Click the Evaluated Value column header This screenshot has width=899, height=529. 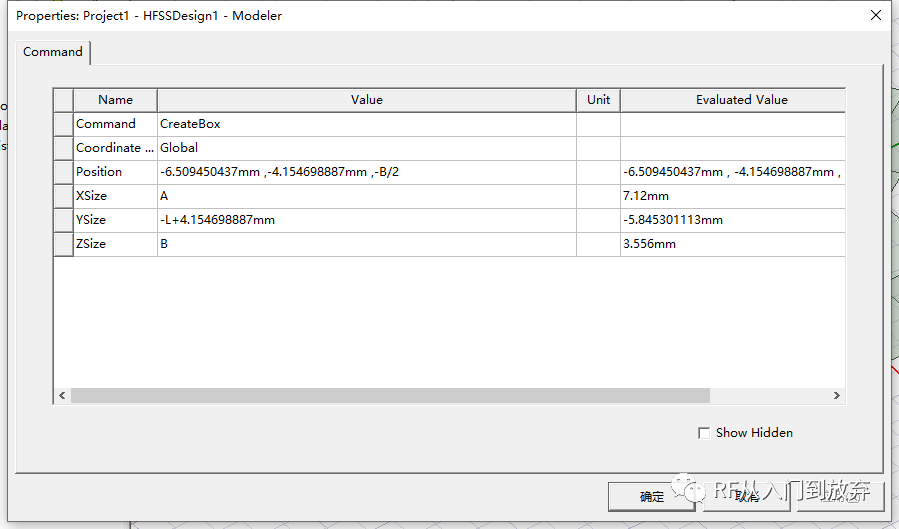click(x=733, y=100)
